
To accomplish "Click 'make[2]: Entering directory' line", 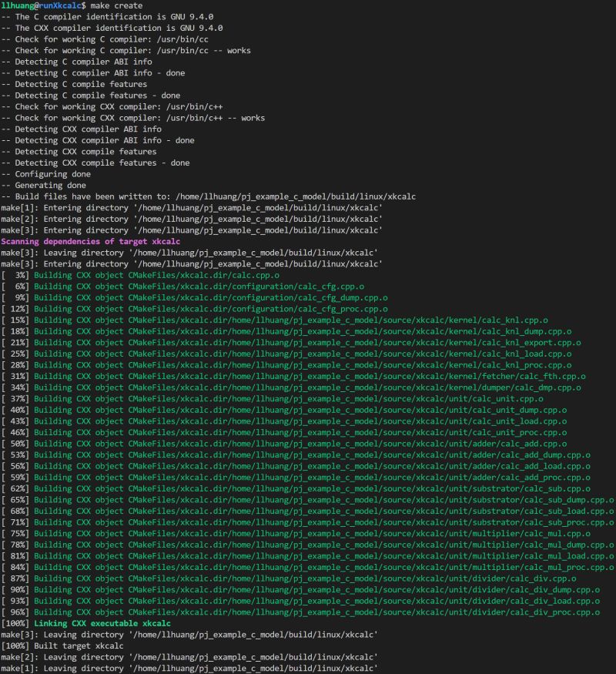I will 192,219.
